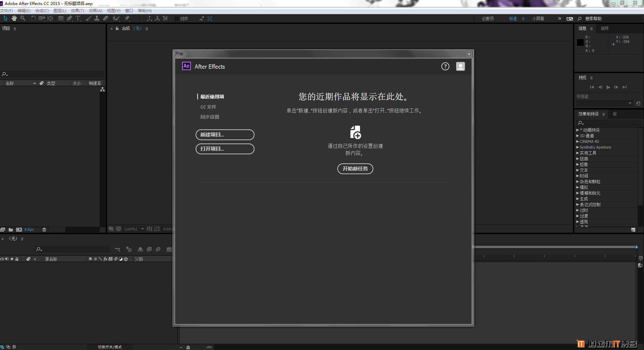Select the Brush tool

(89, 18)
